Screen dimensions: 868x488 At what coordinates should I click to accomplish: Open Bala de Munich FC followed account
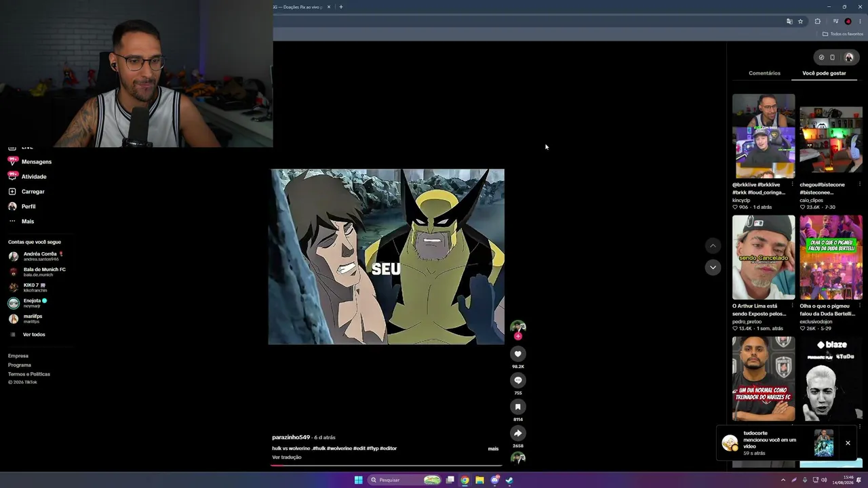tap(37, 272)
